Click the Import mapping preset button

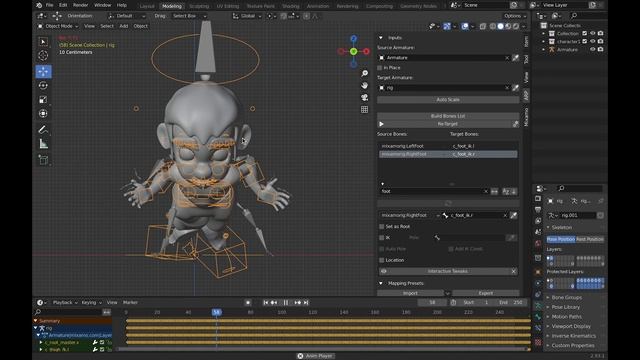coord(410,293)
